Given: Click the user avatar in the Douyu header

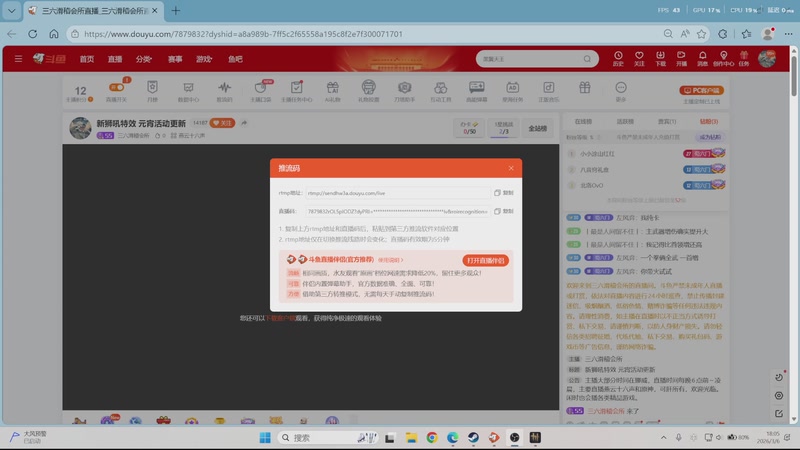Looking at the screenshot, I should tap(767, 59).
